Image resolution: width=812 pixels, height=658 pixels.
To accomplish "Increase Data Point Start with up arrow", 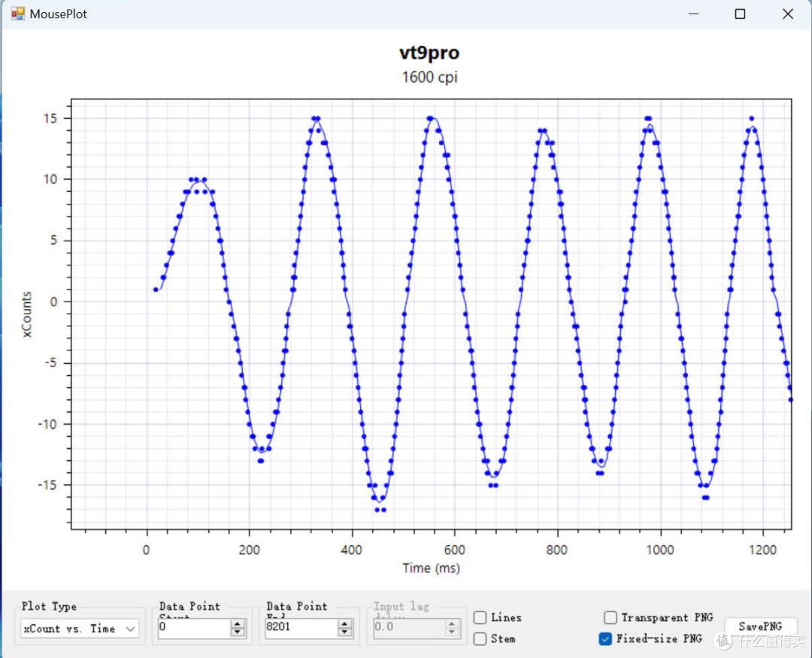I will tap(237, 624).
